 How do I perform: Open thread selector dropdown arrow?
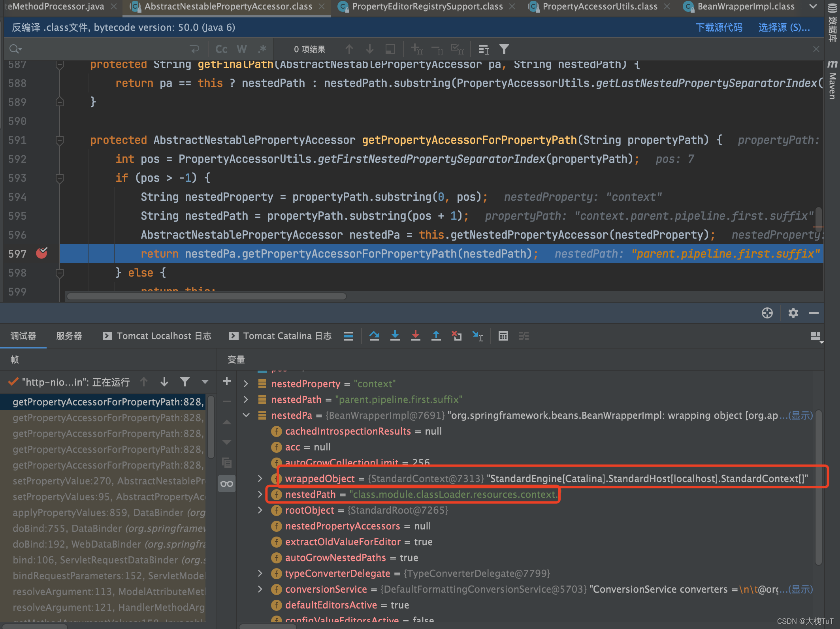pyautogui.click(x=205, y=382)
